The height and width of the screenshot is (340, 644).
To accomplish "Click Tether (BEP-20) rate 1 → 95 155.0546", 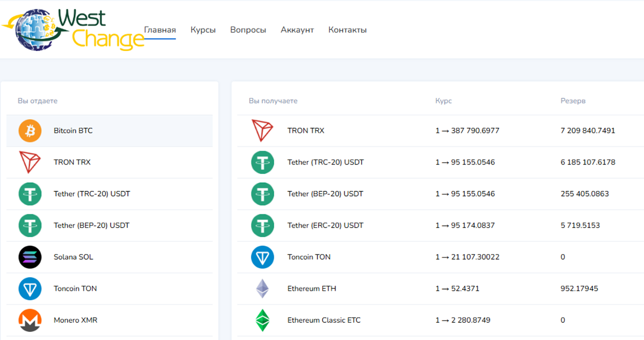I will click(x=465, y=194).
